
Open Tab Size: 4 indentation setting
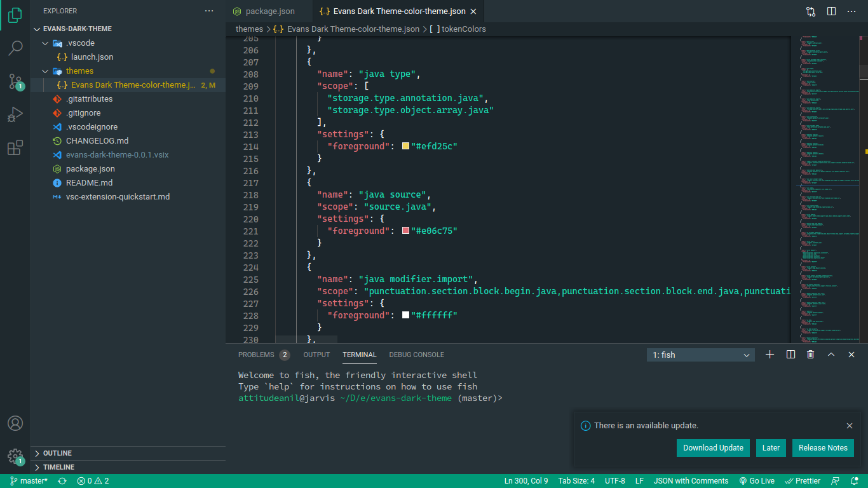click(576, 481)
